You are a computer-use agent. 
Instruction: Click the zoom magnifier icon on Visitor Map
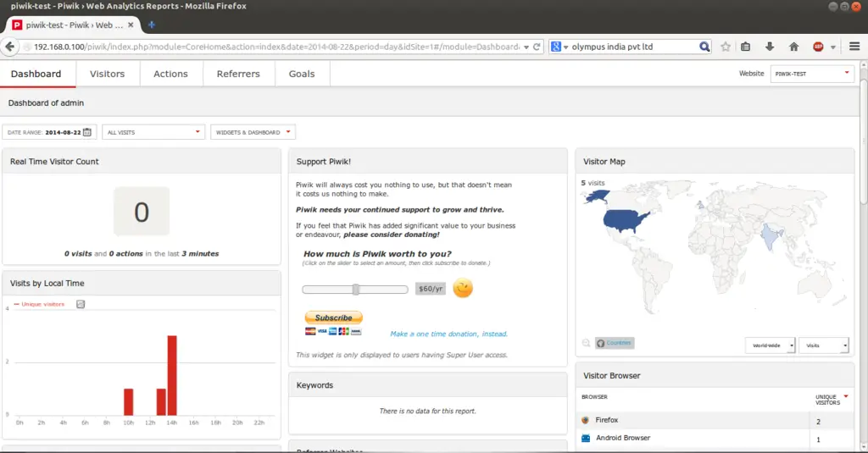click(x=586, y=344)
